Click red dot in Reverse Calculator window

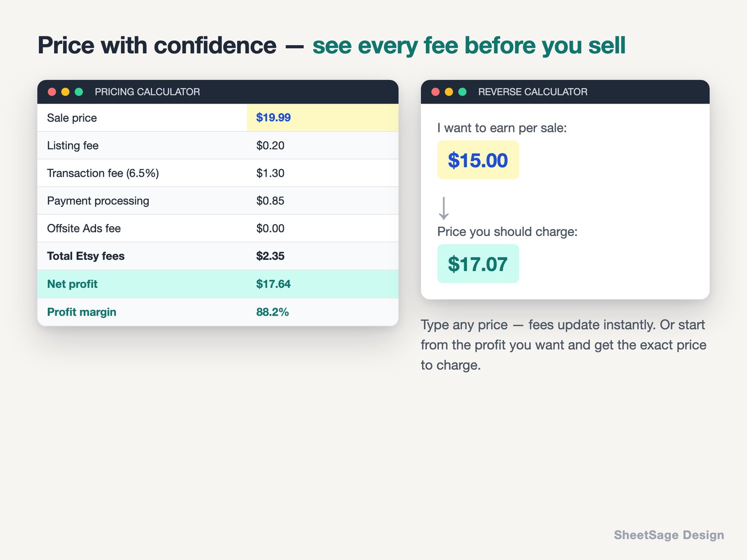click(435, 92)
